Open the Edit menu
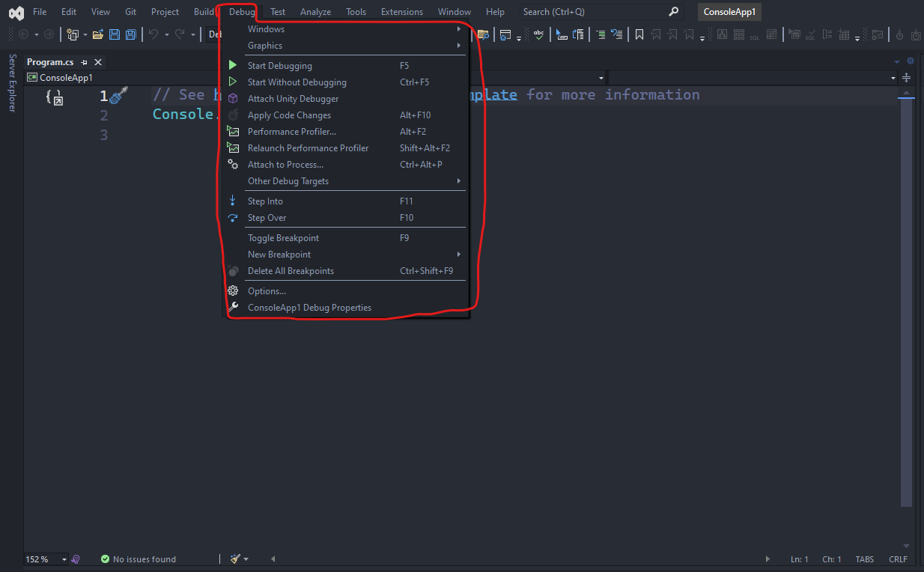The height and width of the screenshot is (572, 924). pos(69,12)
